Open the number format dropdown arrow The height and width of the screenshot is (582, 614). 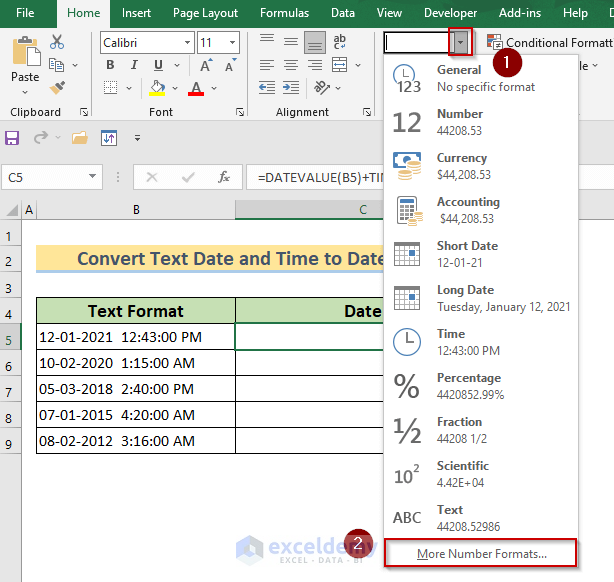pos(460,43)
